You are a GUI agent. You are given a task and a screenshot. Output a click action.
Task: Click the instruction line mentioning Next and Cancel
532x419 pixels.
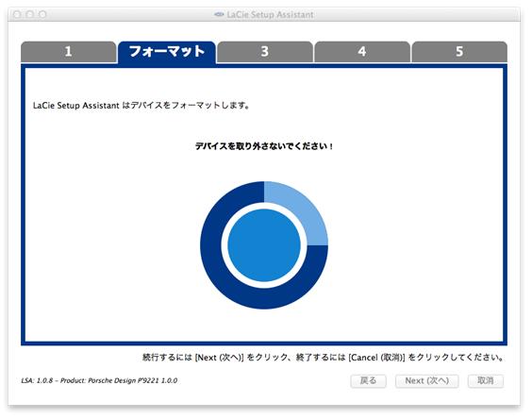(x=323, y=358)
